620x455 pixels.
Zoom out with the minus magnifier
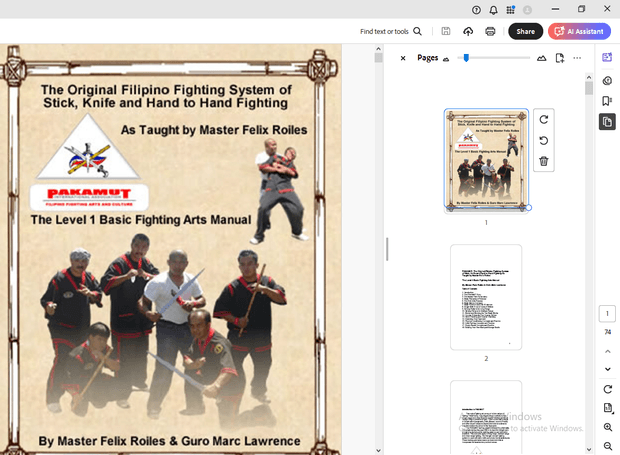[608, 446]
